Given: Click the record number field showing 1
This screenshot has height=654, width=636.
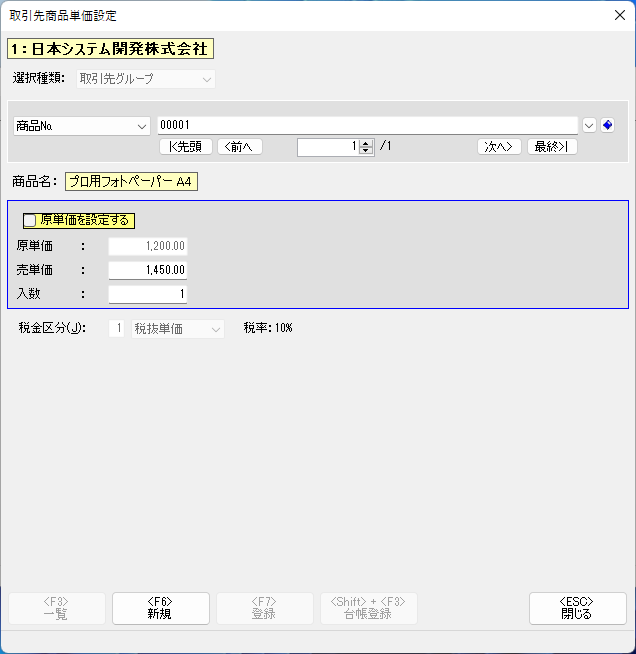Looking at the screenshot, I should pos(328,146).
